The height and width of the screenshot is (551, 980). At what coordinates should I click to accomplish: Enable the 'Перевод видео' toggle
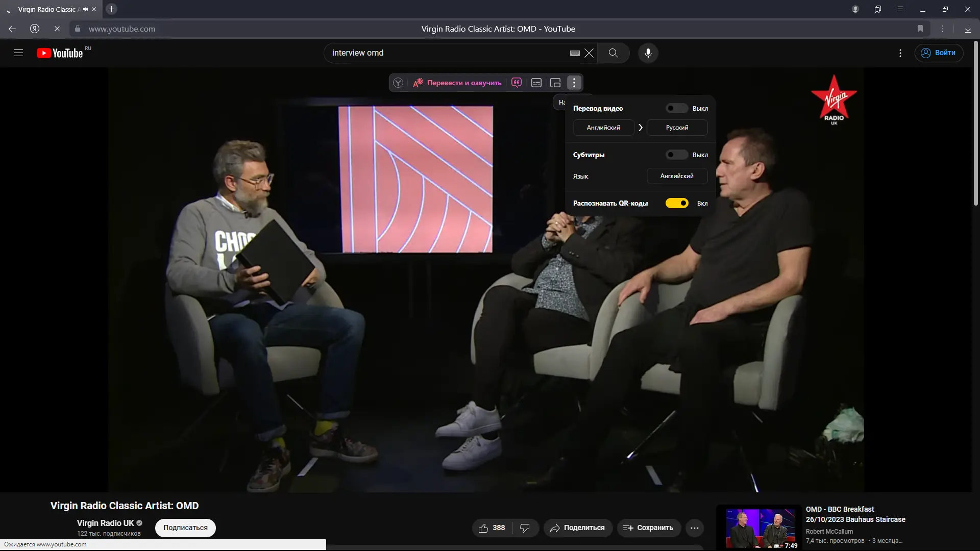point(677,108)
